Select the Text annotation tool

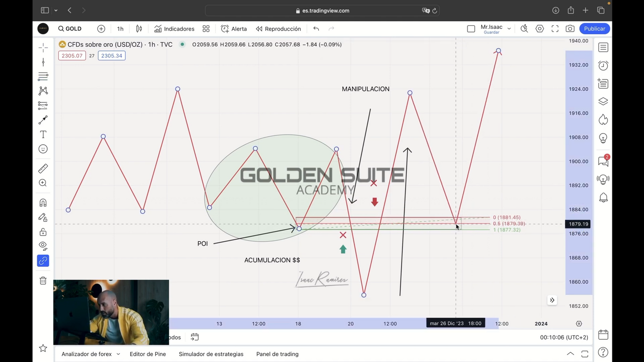tap(43, 134)
